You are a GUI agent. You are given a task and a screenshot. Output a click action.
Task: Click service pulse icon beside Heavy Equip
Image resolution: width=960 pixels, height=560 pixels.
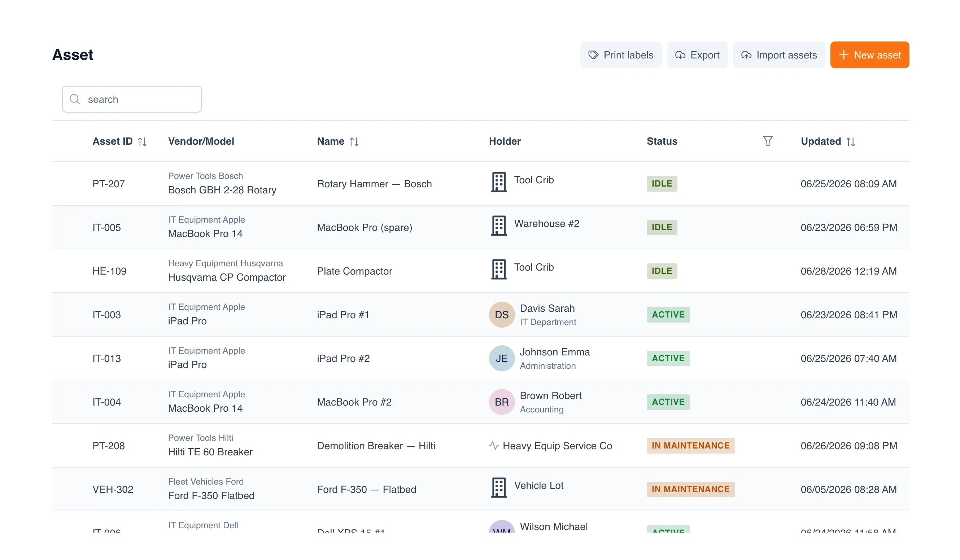coord(494,445)
